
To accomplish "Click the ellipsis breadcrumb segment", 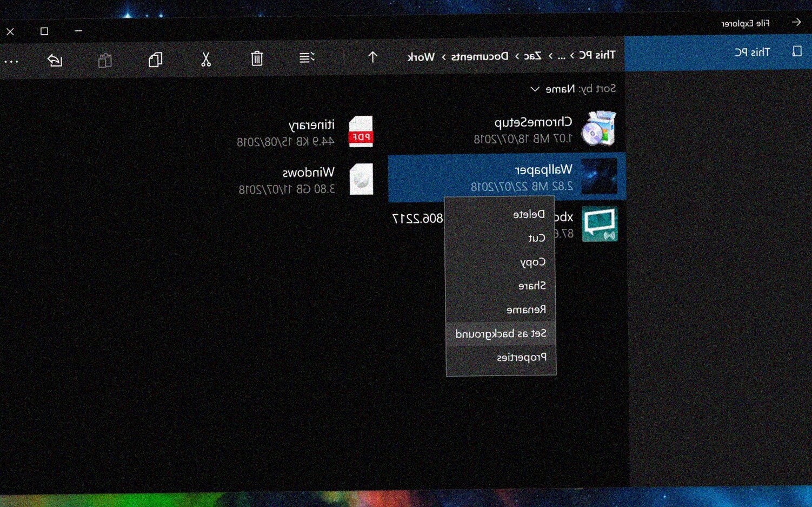I will (562, 56).
